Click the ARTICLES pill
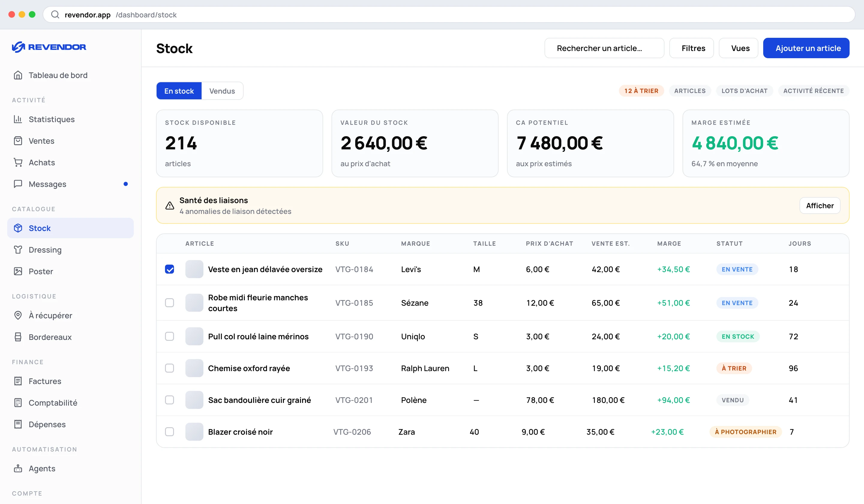Screen dimensions: 864x504 tap(690, 91)
